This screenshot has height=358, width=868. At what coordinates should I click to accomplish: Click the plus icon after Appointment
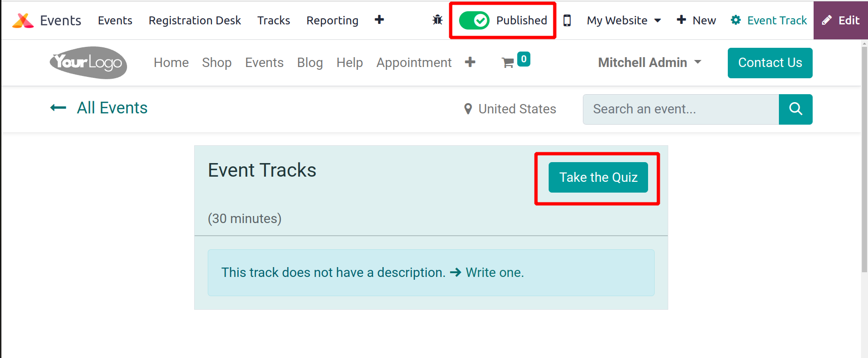(x=470, y=62)
